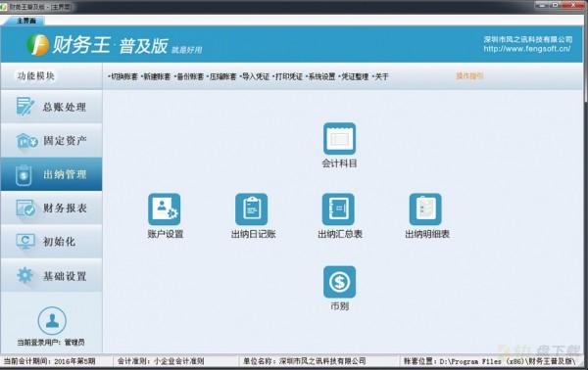Click 单位名称 status bar entry
This screenshot has height=370, width=588.
(x=305, y=361)
